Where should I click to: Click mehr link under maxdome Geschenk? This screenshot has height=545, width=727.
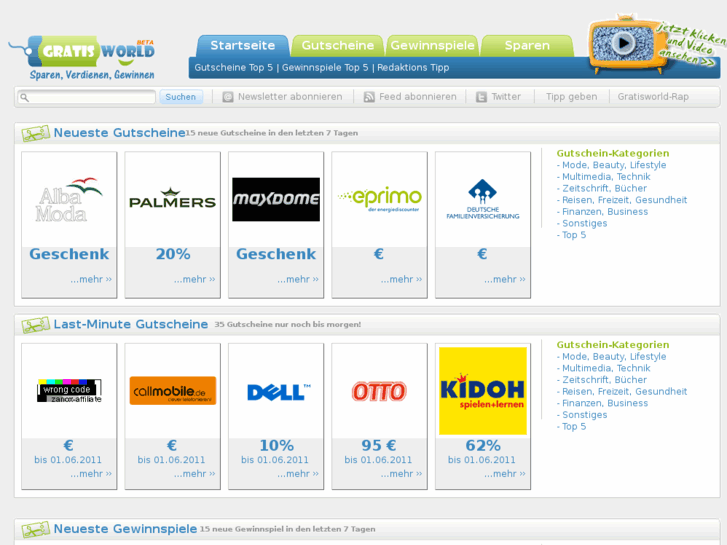298,279
